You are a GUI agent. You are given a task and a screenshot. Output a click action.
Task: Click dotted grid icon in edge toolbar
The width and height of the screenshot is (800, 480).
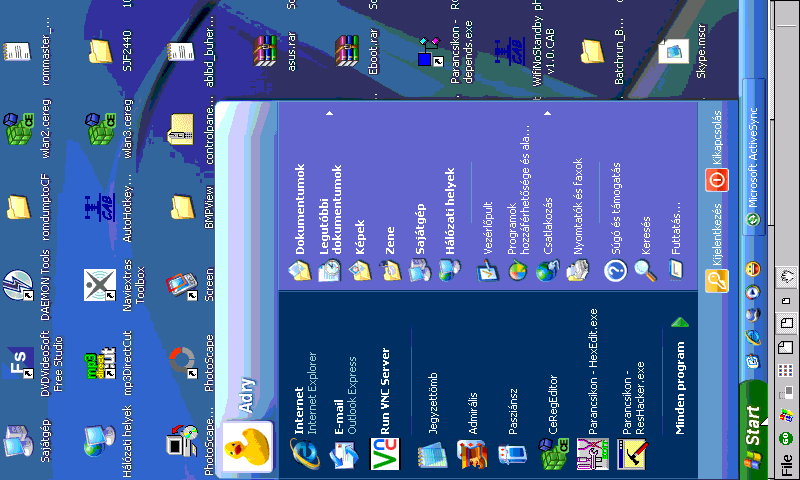pos(786,370)
